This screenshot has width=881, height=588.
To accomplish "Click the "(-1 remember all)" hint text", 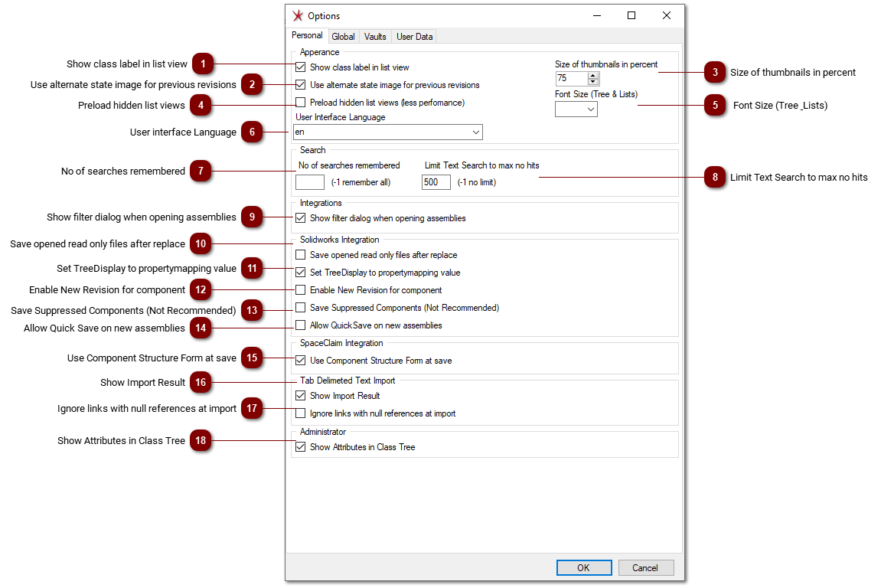I will click(361, 182).
